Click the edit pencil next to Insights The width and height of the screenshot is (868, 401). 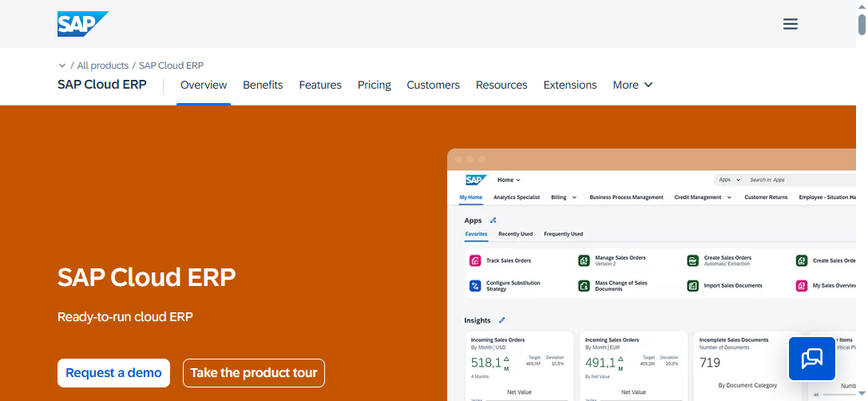(x=502, y=320)
